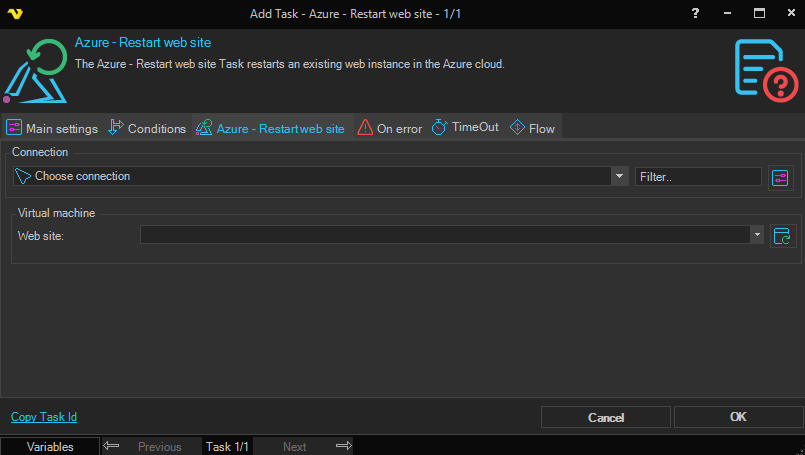Viewport: 805px width, 455px height.
Task: Open the Web site dropdown list
Action: [756, 235]
